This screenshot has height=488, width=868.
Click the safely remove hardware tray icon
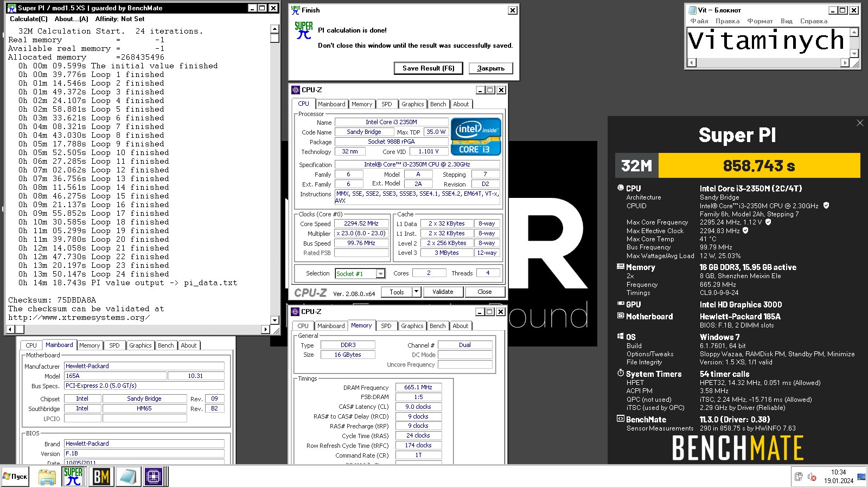(x=799, y=477)
